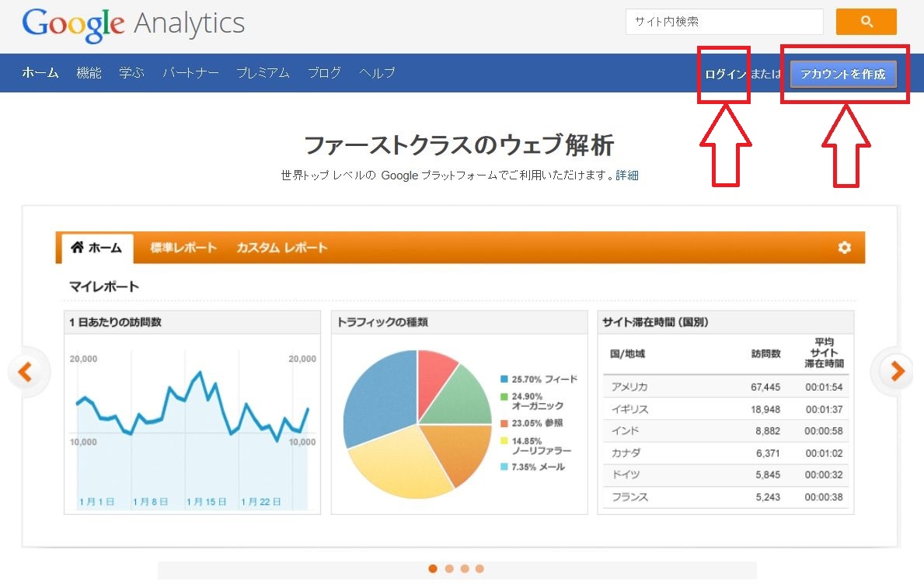Click the ファーストクラスのウェブ解析 headline
The image size is (924, 584).
coord(459,144)
